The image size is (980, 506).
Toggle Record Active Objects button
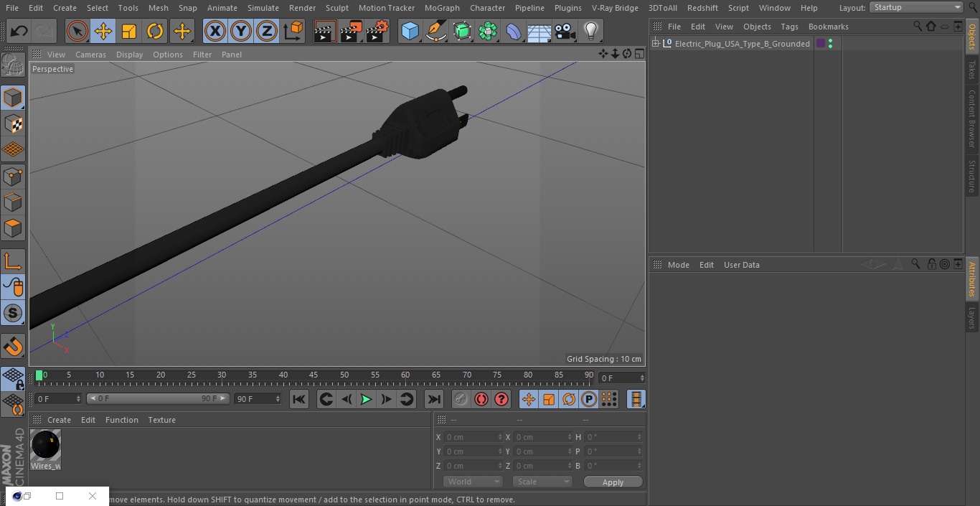pos(461,399)
